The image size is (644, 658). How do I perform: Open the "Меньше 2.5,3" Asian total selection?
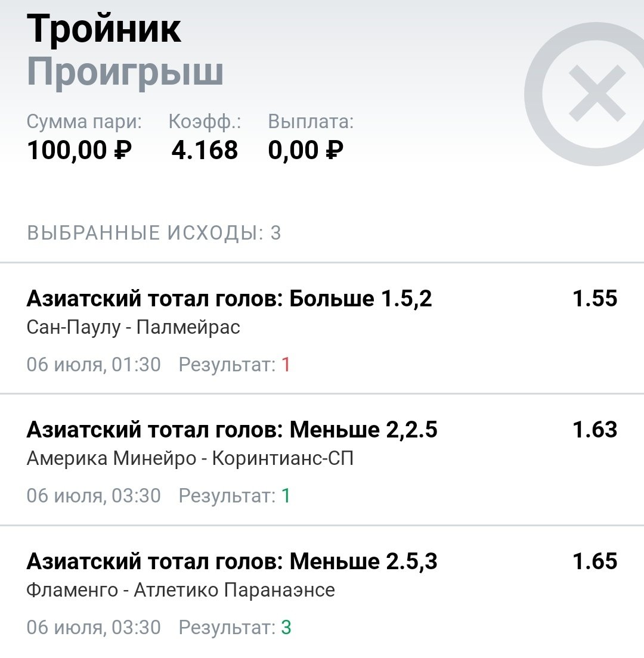(232, 561)
